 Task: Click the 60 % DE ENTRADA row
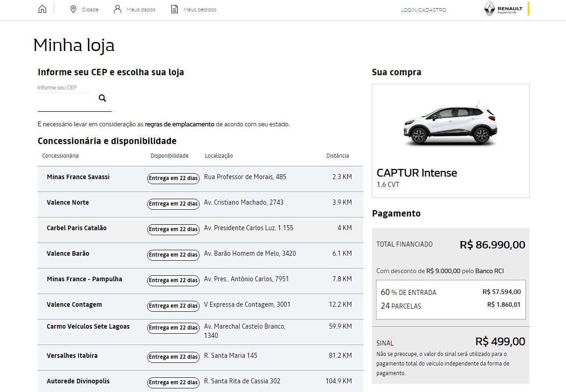click(x=451, y=292)
